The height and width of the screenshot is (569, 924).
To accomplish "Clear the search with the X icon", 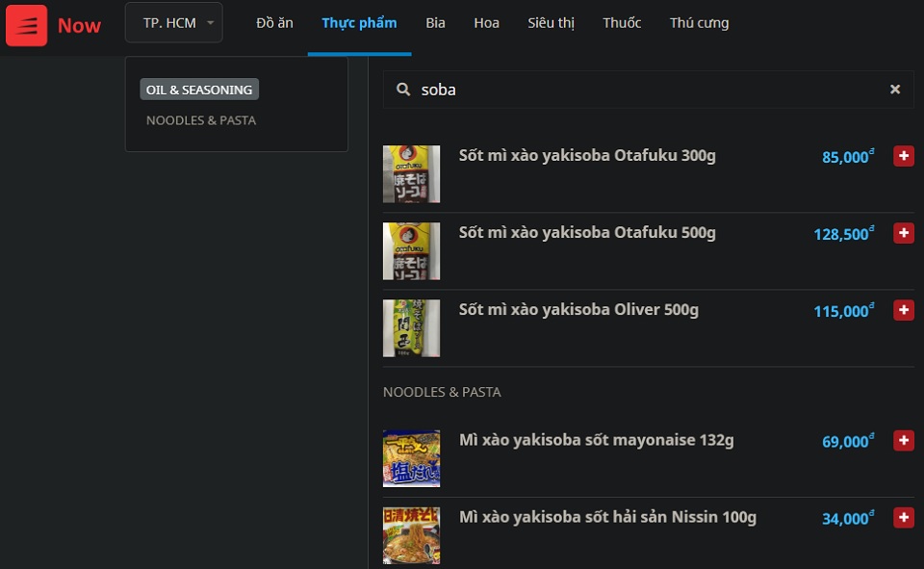I will click(895, 89).
